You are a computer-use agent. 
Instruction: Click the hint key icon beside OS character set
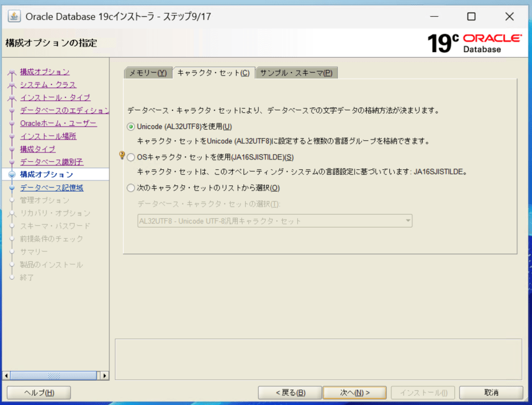(x=122, y=156)
